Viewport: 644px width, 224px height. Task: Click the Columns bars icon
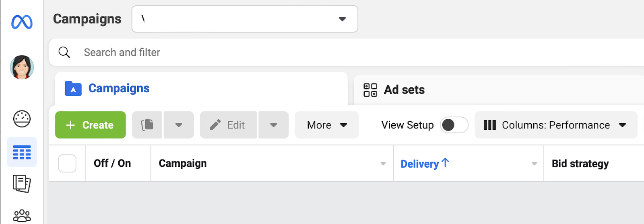pos(489,125)
